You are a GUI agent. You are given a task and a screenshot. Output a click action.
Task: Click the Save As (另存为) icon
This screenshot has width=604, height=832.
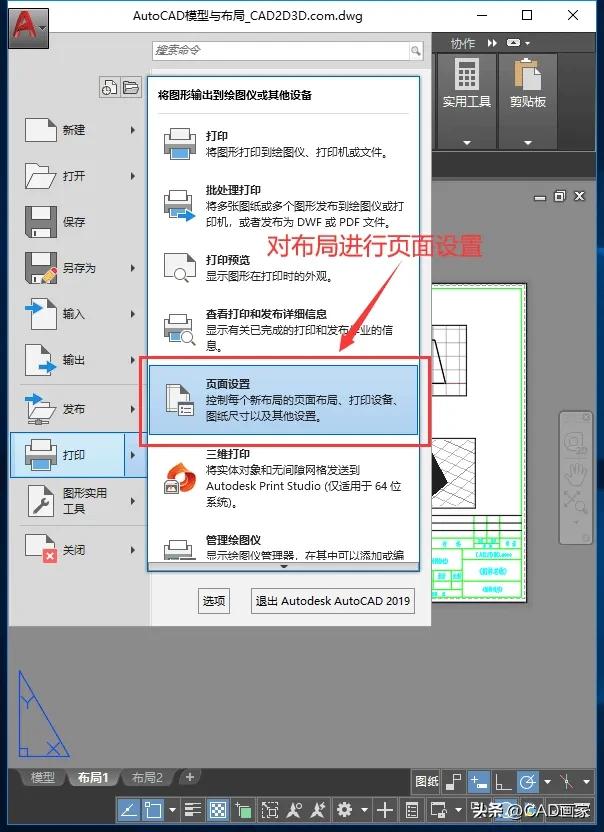(x=41, y=268)
